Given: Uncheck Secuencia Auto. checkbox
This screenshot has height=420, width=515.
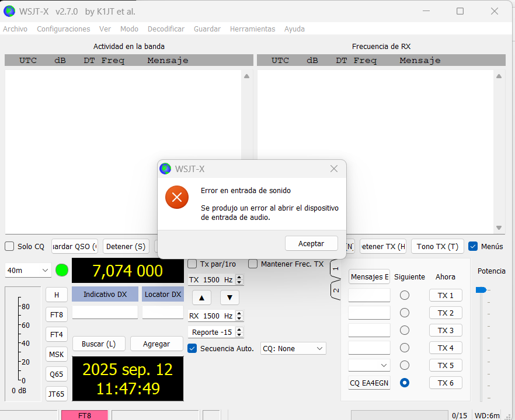Looking at the screenshot, I should pos(192,348).
